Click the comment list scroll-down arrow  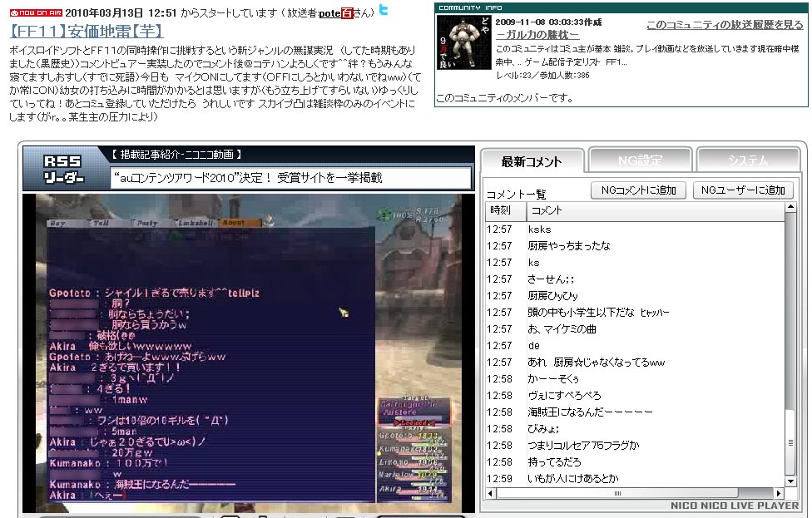point(790,481)
